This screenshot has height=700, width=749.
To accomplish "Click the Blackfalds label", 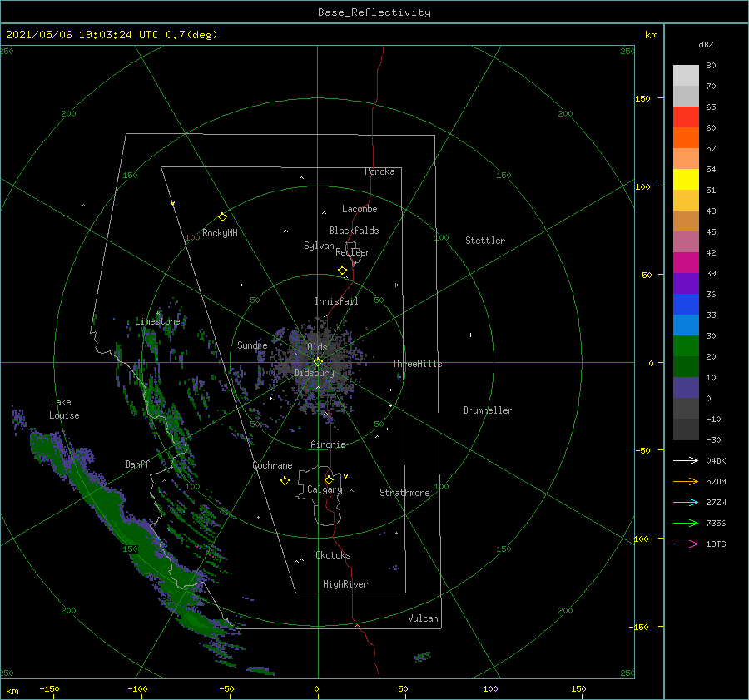I will pos(354,231).
